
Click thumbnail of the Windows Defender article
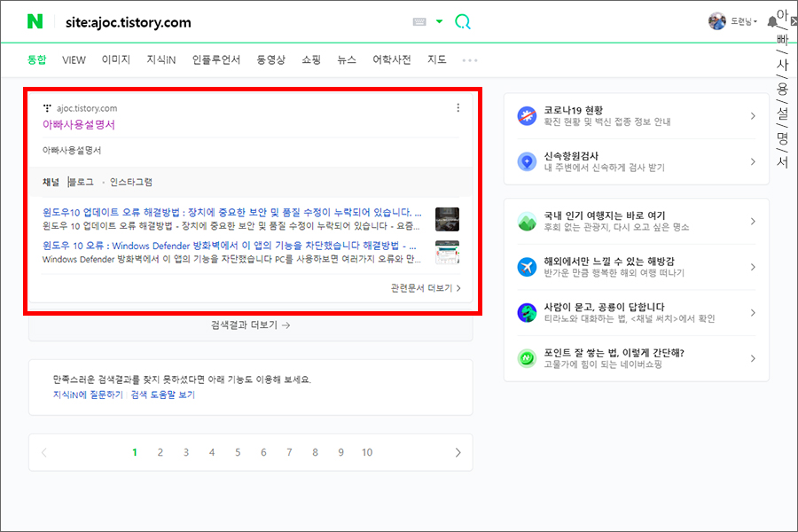(448, 253)
